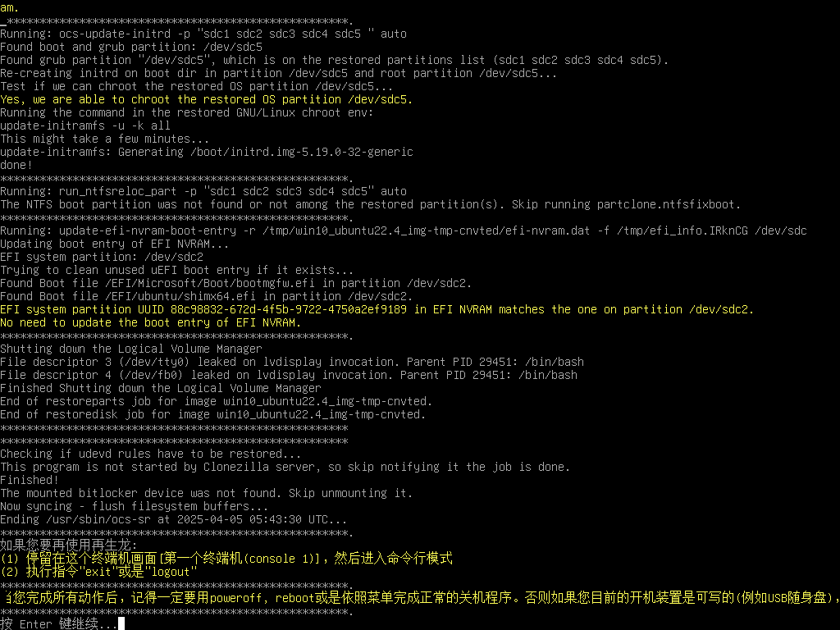Click 'update-initramfs -u -k all' command text
The image size is (840, 630).
click(85, 126)
